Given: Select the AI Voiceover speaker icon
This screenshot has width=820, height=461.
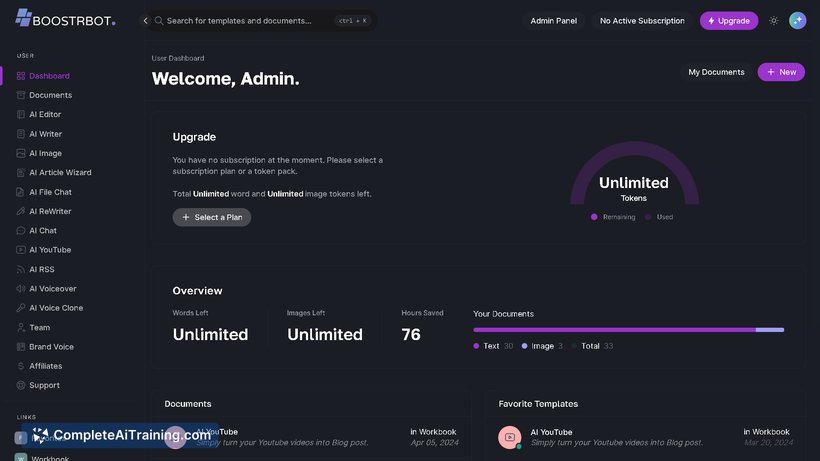Looking at the screenshot, I should tap(21, 289).
